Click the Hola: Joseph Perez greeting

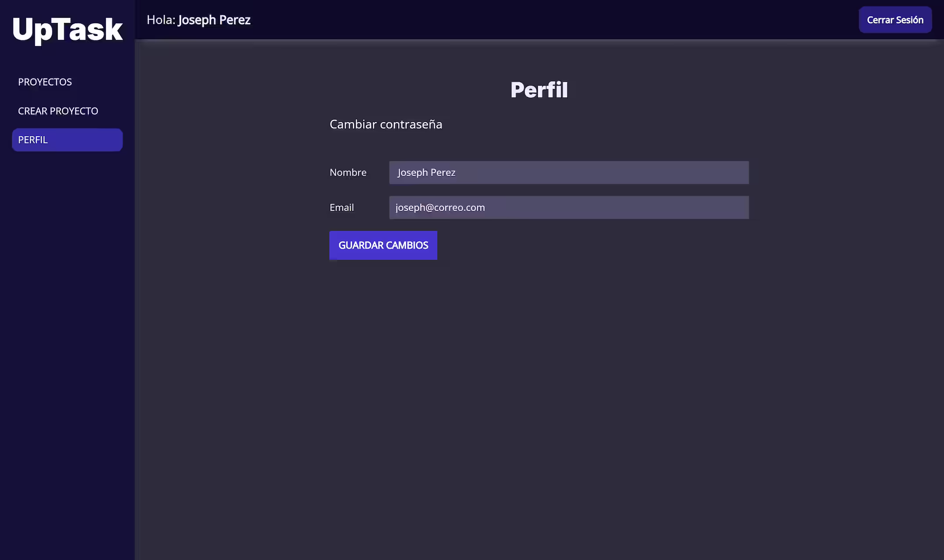coord(198,20)
